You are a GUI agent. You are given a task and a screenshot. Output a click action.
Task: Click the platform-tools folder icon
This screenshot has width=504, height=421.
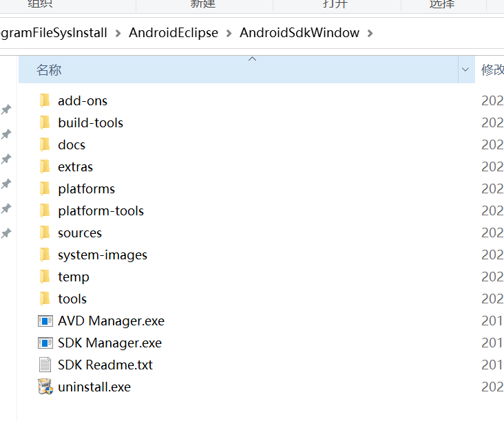(45, 210)
